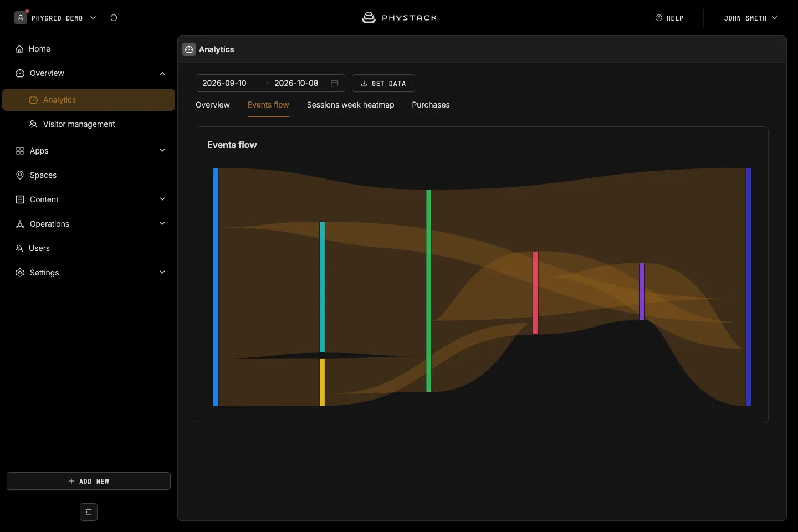Screen dimensions: 798x532
Task: Select the small purple node in chart
Action: pyautogui.click(x=642, y=291)
